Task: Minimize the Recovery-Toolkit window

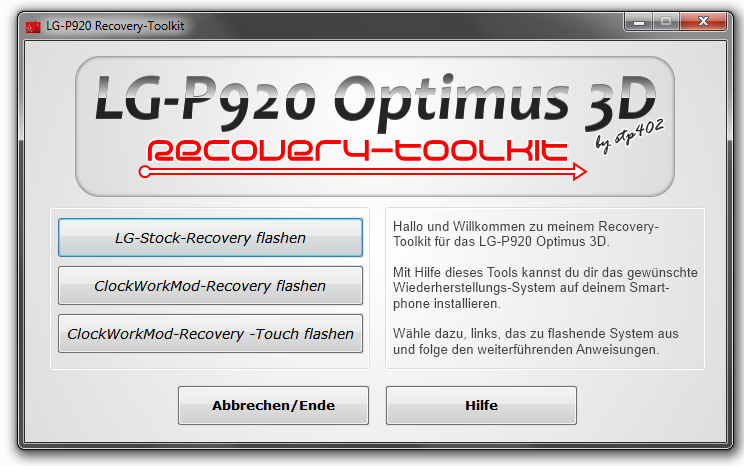Action: (639, 22)
